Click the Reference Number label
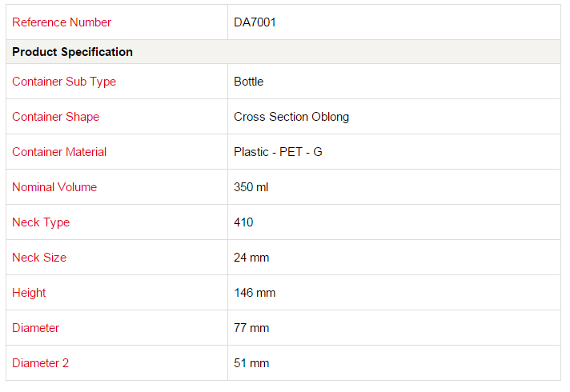The width and height of the screenshot is (570, 392). [62, 22]
